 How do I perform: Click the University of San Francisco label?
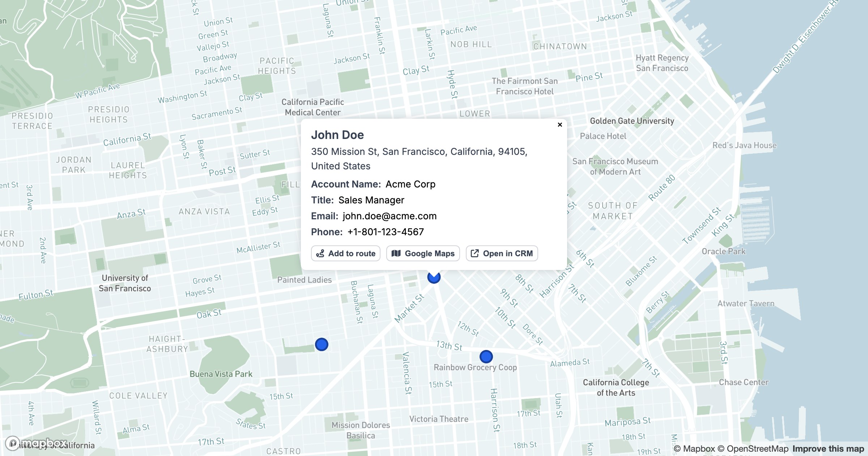pyautogui.click(x=125, y=283)
